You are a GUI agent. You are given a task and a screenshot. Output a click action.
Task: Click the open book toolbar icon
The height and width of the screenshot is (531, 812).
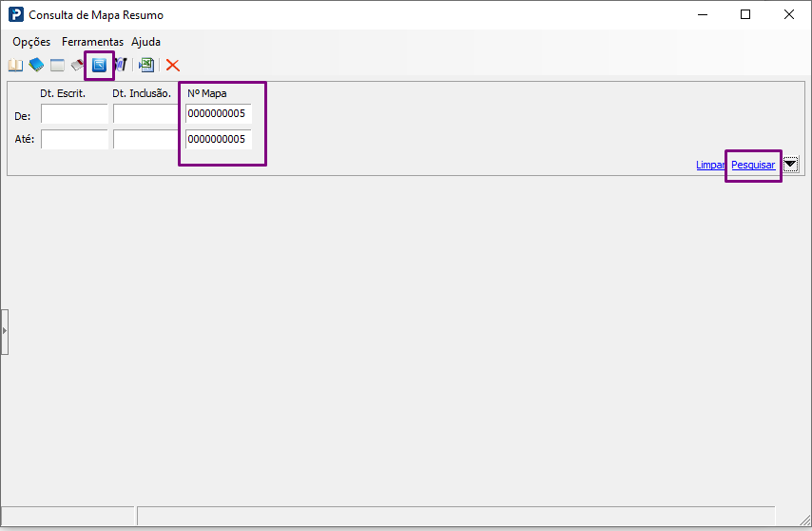15,66
